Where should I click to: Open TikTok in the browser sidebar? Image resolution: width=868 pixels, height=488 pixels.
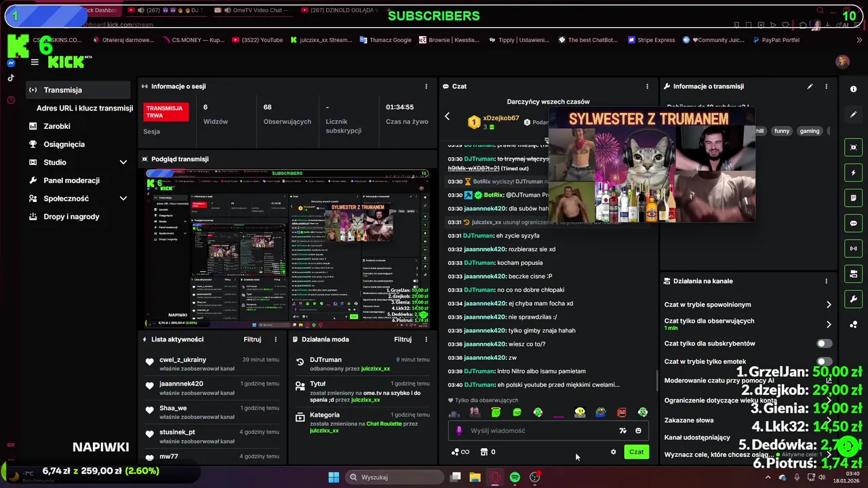pyautogui.click(x=11, y=78)
